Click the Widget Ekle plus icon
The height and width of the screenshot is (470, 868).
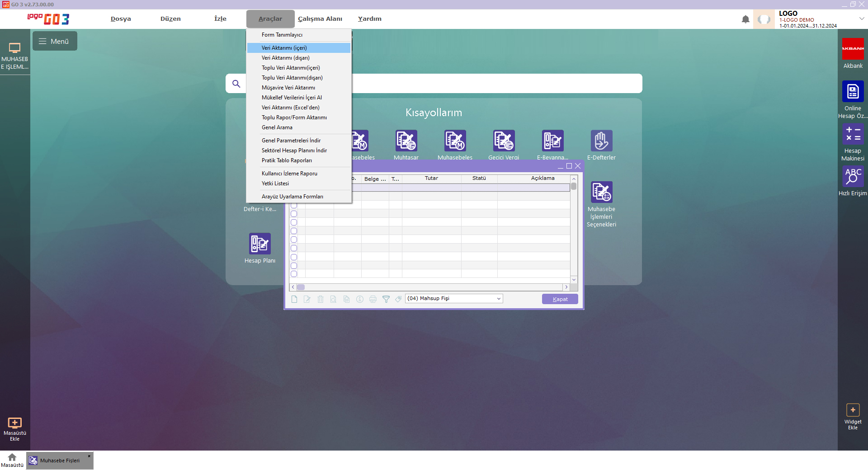click(853, 410)
